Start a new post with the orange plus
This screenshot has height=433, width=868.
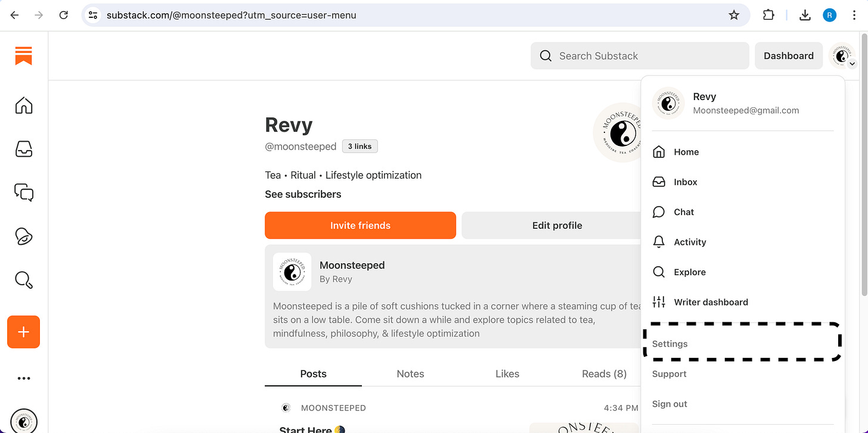pyautogui.click(x=23, y=332)
